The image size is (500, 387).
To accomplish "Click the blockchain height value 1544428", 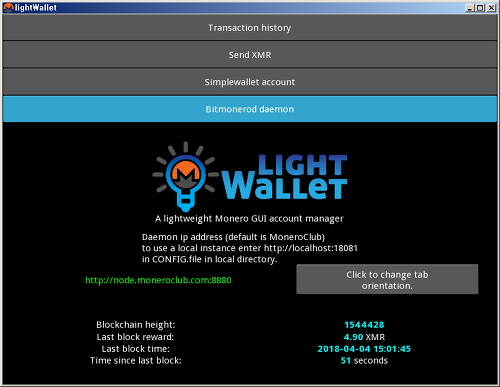I will point(364,325).
